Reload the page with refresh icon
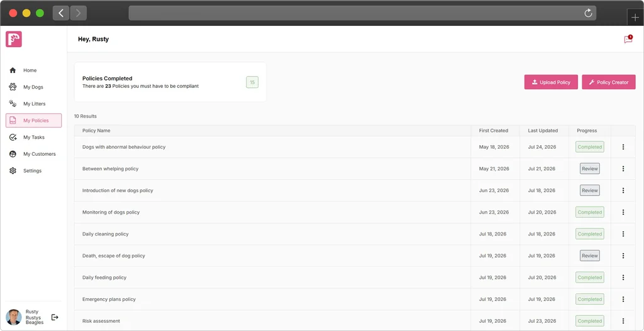This screenshot has height=331, width=644. tap(588, 13)
